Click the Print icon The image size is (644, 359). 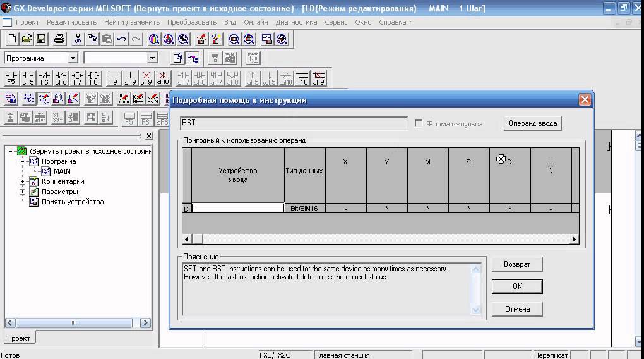tap(59, 39)
